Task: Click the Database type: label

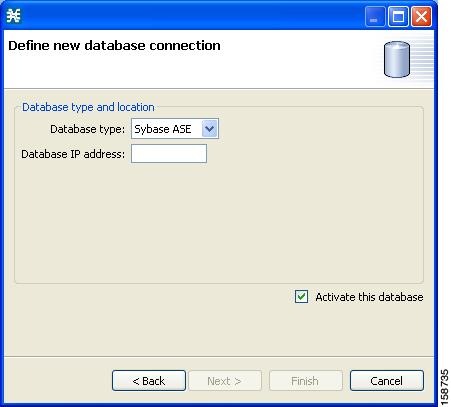Action: [87, 129]
